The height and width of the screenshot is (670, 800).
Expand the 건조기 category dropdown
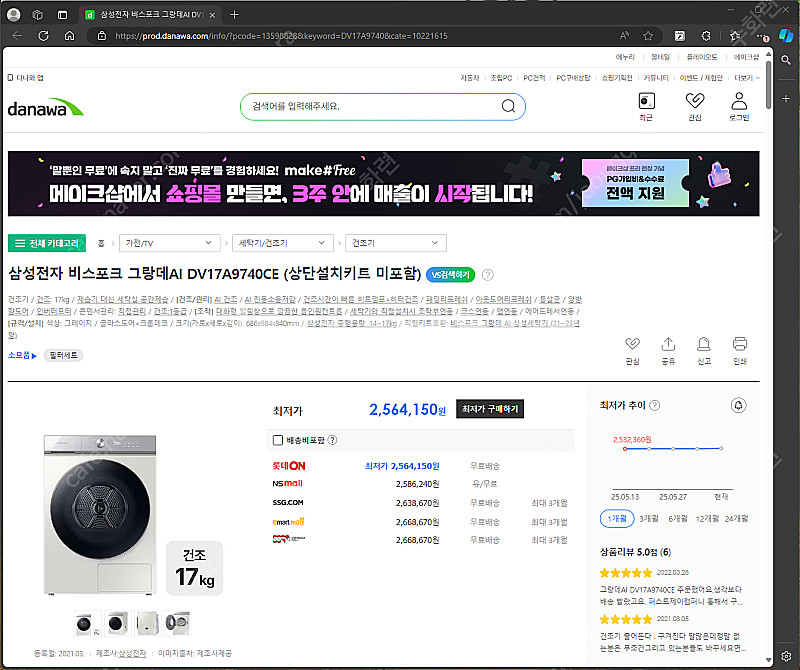396,243
